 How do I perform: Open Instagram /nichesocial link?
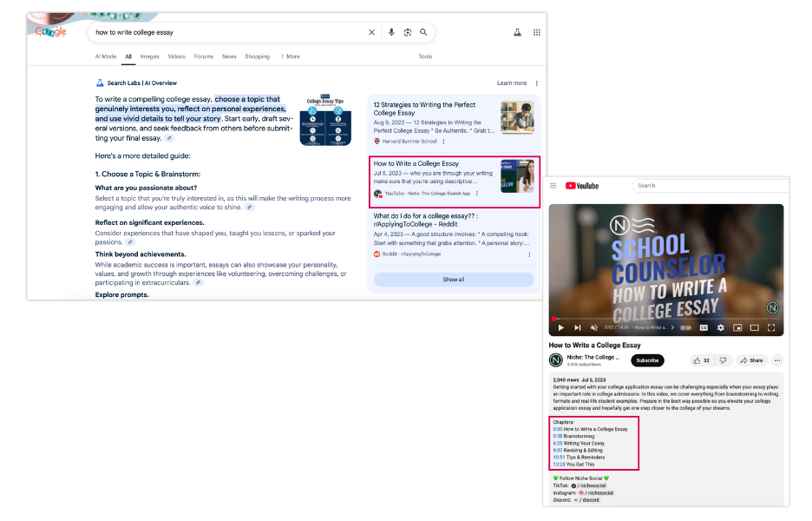(596, 493)
